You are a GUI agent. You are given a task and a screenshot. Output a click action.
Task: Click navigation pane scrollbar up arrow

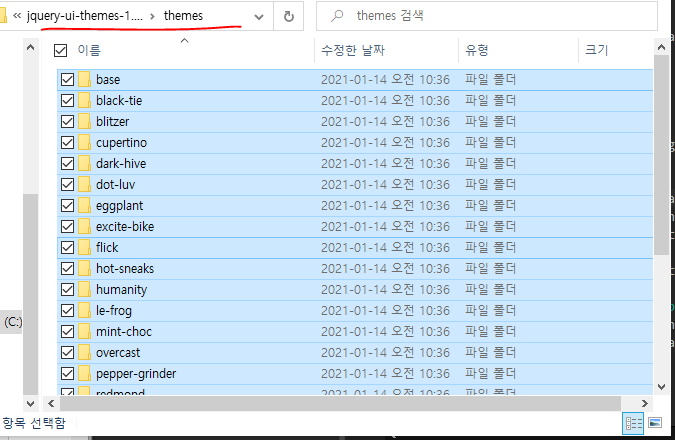(30, 48)
